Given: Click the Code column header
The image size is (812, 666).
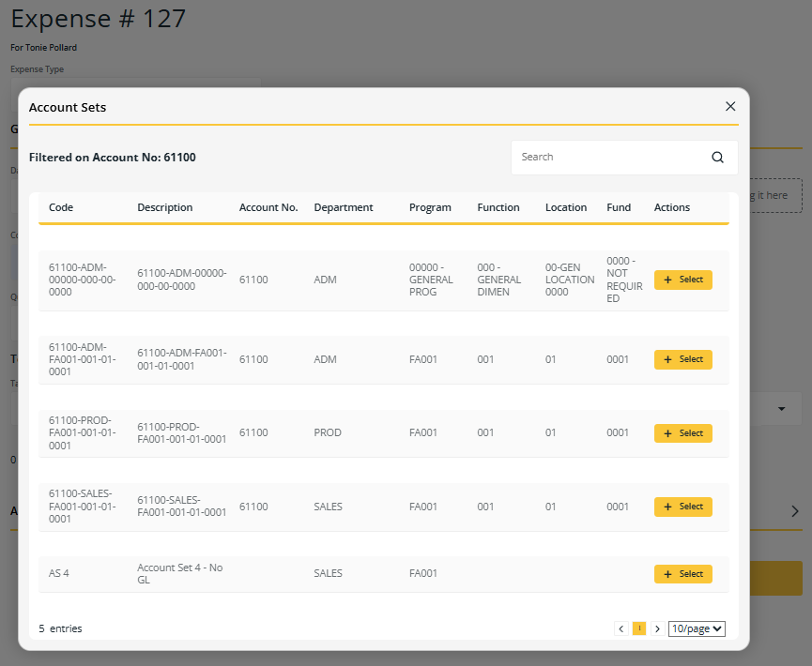Looking at the screenshot, I should click(x=60, y=207).
